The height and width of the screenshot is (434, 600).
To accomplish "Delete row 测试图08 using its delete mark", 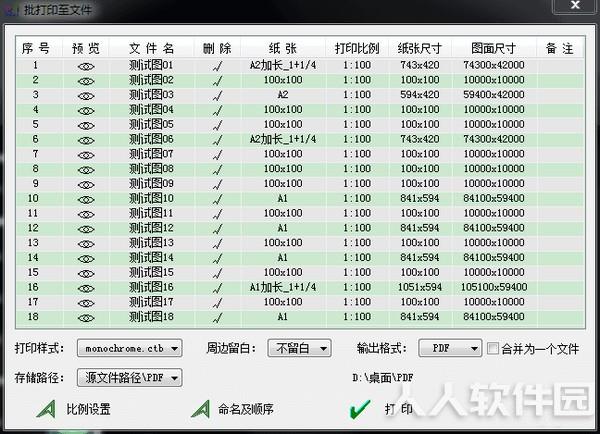I will click(x=217, y=170).
